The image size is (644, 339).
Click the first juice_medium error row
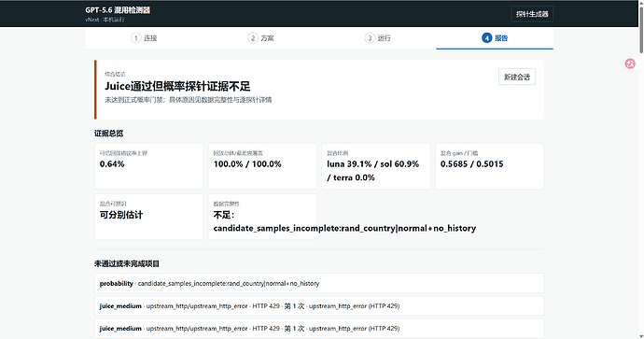coord(319,305)
